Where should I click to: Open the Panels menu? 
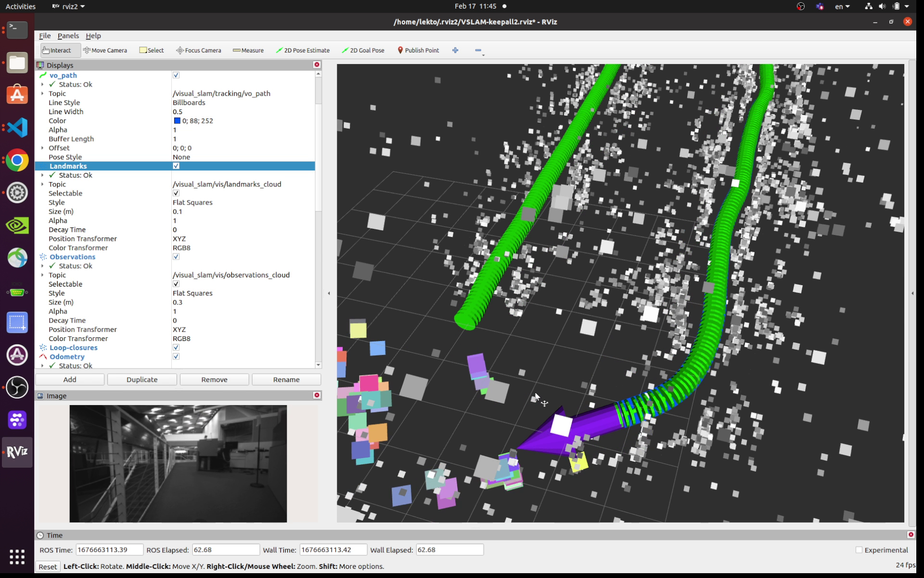68,36
